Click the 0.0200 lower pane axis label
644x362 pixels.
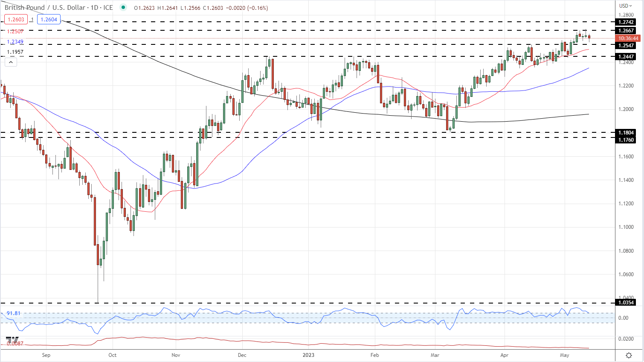click(x=626, y=339)
